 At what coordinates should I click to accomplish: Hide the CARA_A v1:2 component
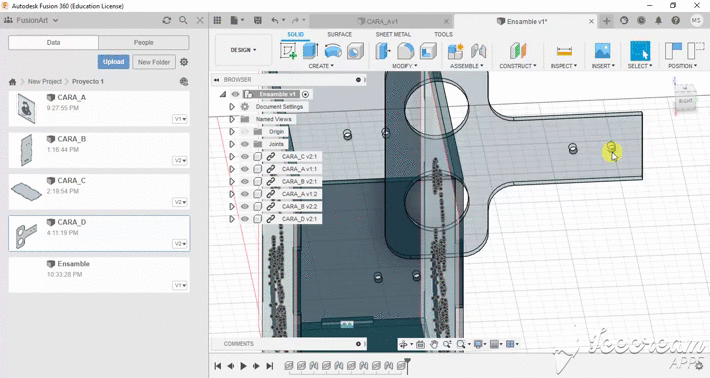pyautogui.click(x=245, y=194)
